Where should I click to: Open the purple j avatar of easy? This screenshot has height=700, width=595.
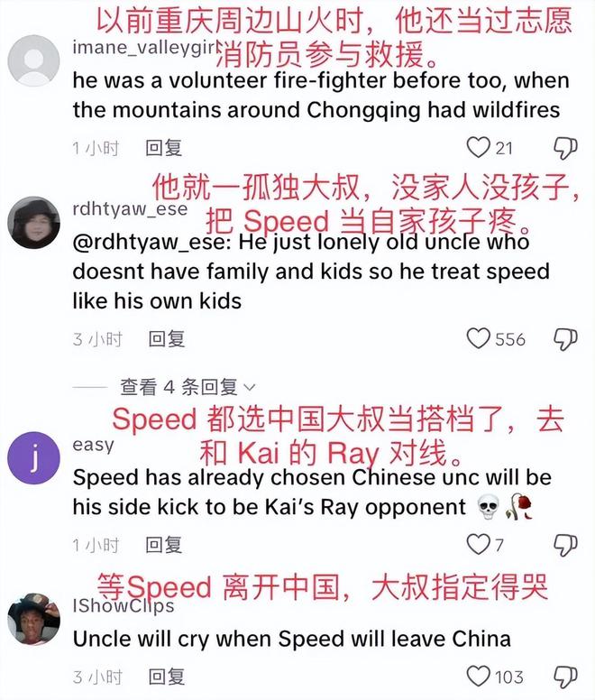[34, 458]
